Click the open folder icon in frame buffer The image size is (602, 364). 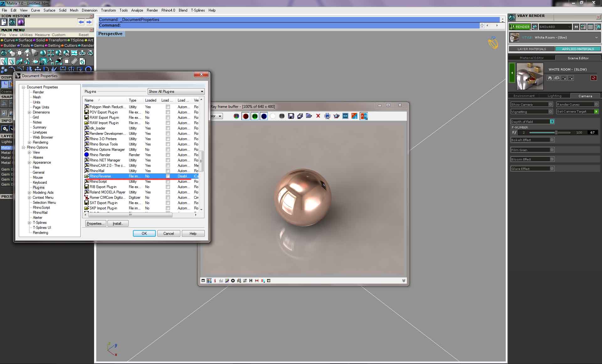309,116
